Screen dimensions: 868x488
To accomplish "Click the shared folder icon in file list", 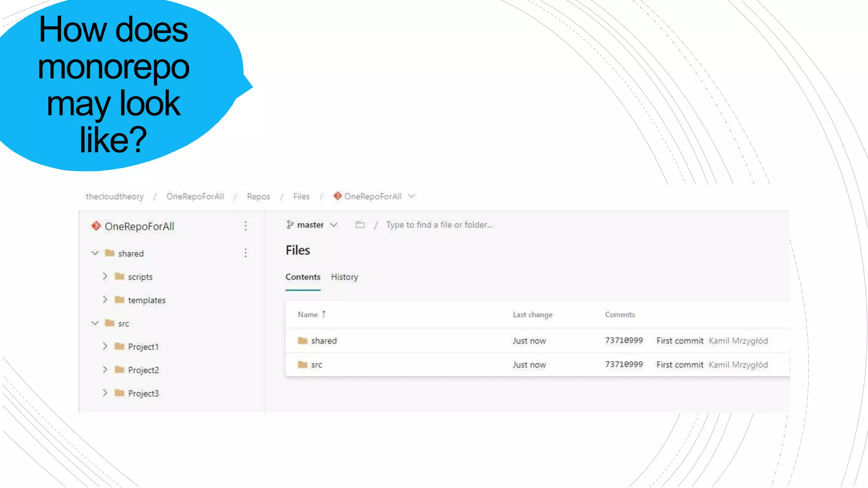I will 302,341.
